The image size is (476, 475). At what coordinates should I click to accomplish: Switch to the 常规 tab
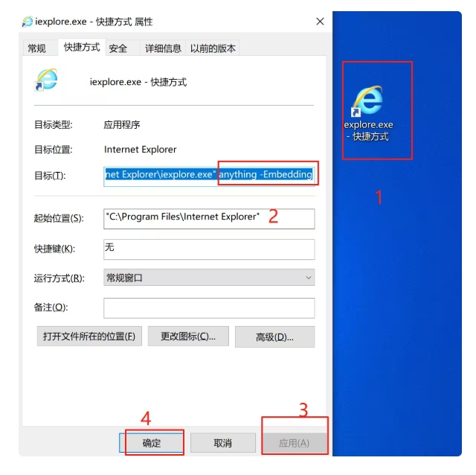(36, 48)
